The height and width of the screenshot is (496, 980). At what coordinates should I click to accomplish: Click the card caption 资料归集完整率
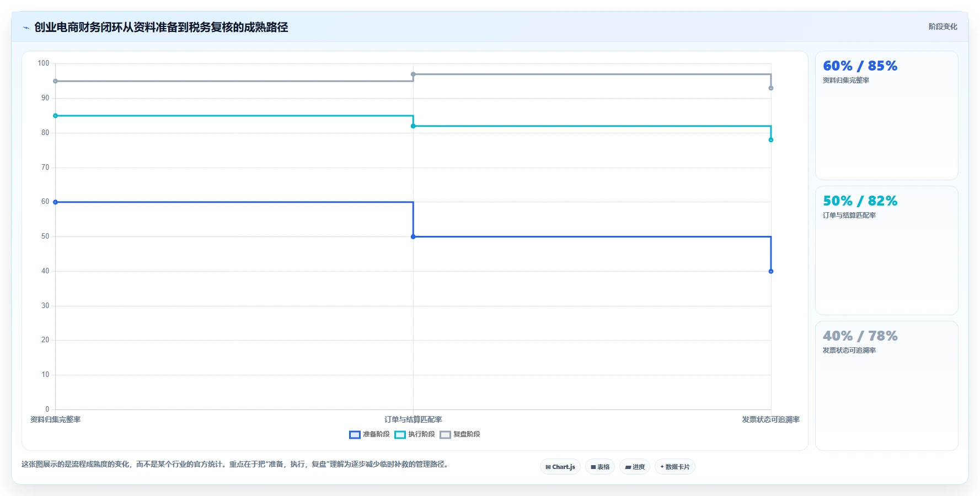[846, 80]
